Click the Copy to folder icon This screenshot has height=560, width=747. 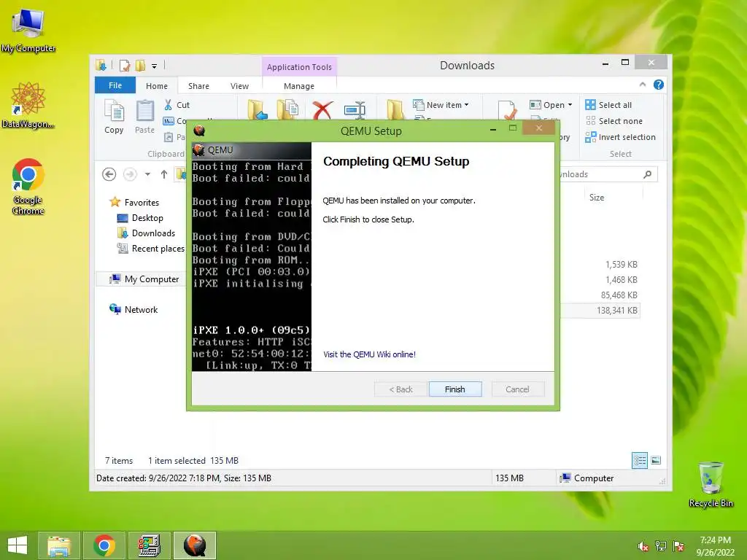point(287,110)
